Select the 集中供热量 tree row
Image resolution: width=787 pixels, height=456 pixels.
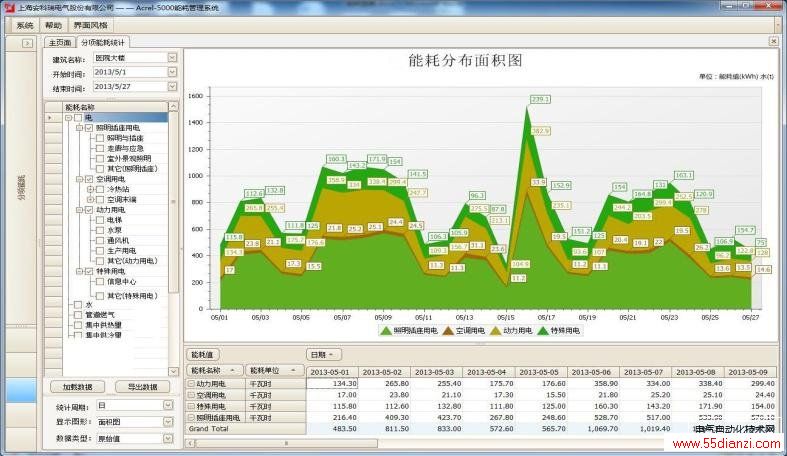tap(103, 325)
